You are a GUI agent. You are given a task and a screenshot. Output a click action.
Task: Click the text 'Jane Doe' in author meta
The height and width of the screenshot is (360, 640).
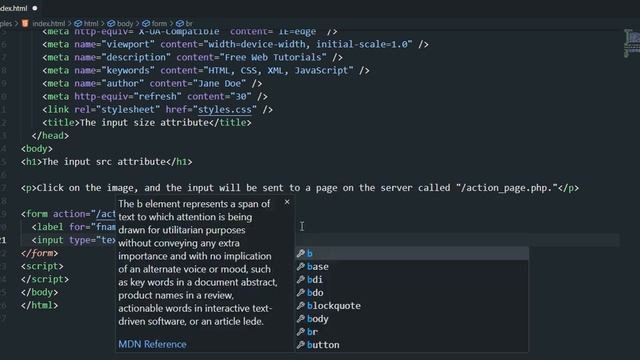pos(219,83)
